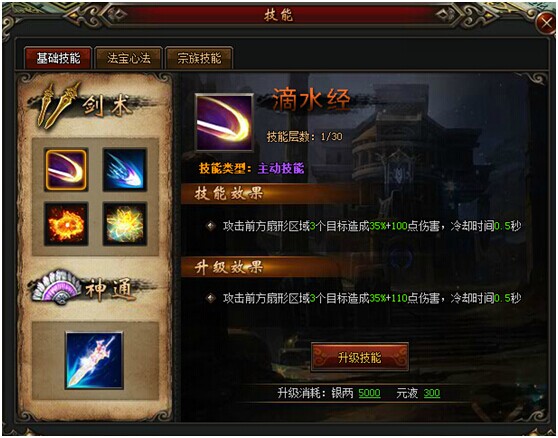The image size is (558, 438).
Task: Click the 300 元液 cost link
Action: tap(432, 393)
